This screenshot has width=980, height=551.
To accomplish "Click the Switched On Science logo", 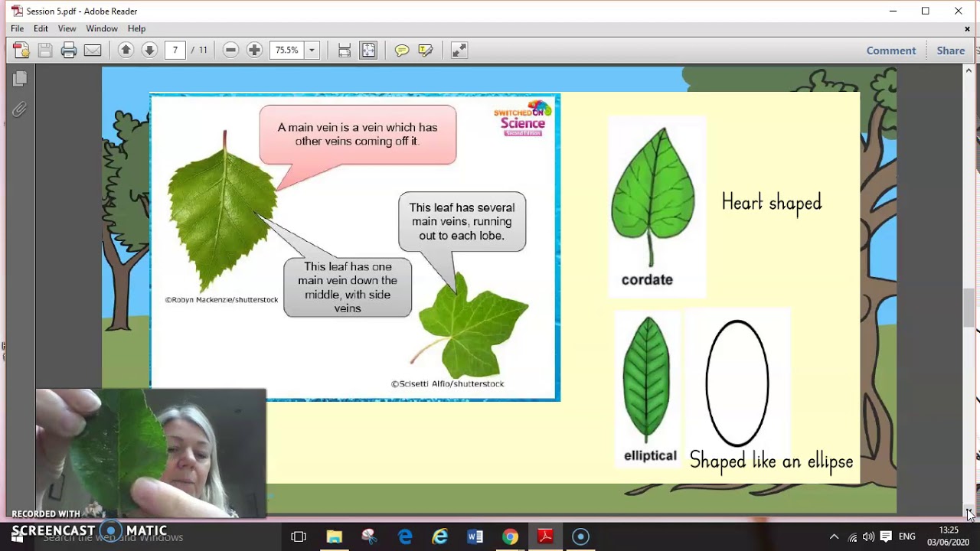I will [523, 118].
